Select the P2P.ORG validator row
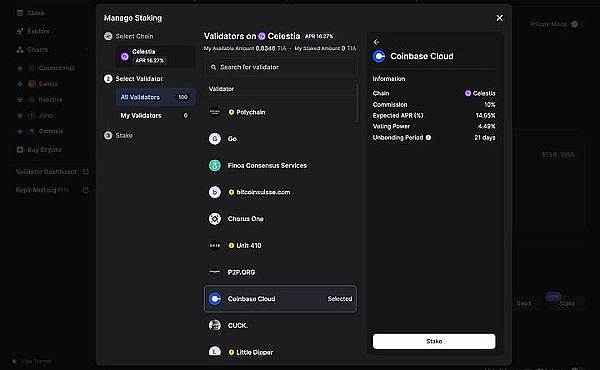This screenshot has width=600, height=370. pyautogui.click(x=280, y=272)
